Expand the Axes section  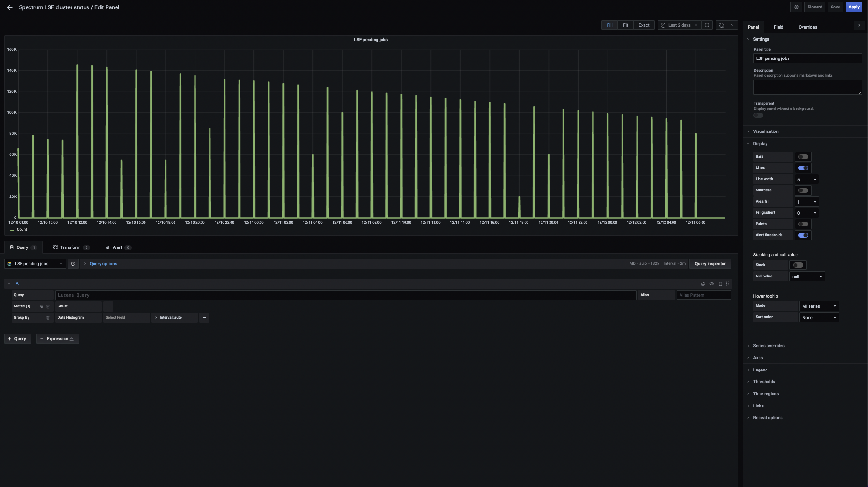click(758, 358)
